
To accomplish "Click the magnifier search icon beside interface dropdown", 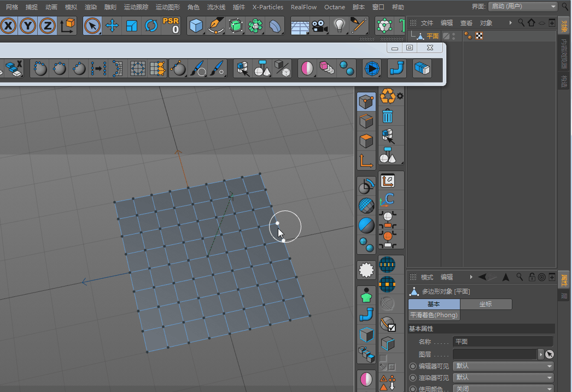I will tap(565, 7).
